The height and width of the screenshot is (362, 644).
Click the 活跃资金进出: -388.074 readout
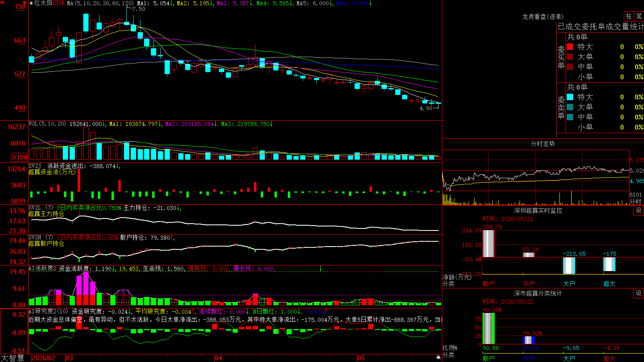[82, 166]
